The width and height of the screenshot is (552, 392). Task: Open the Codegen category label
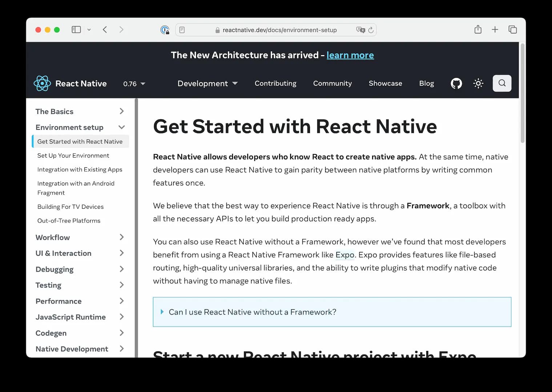pos(51,333)
